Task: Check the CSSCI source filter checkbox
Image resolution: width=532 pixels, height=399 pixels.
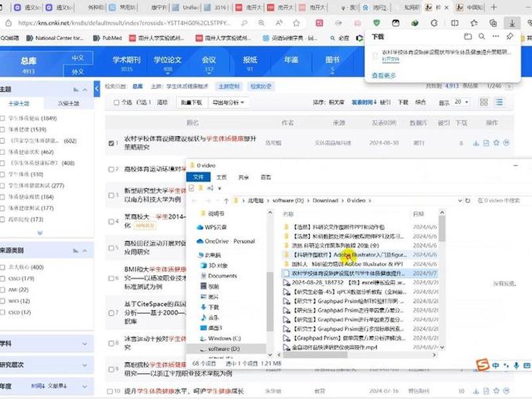Action: point(3,279)
